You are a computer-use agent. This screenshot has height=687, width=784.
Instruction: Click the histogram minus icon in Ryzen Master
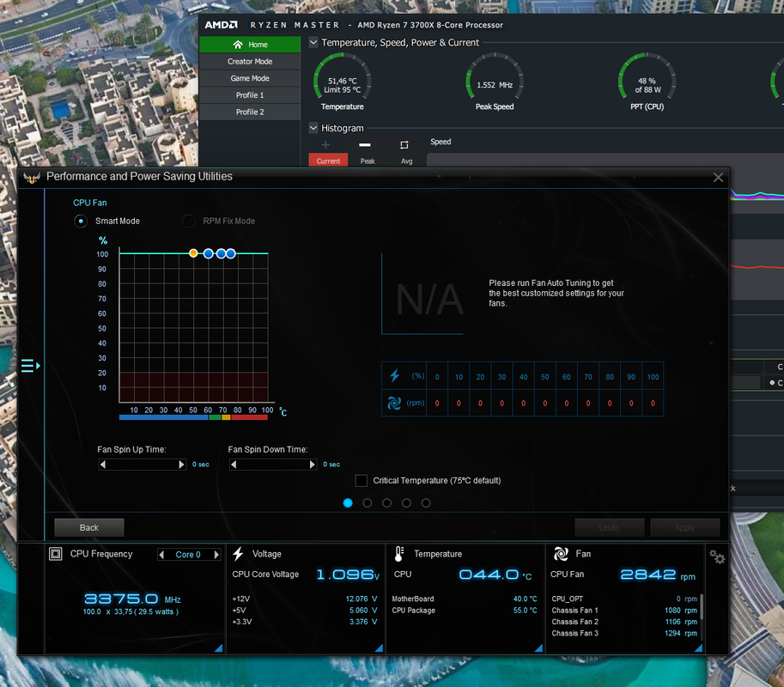(x=365, y=145)
